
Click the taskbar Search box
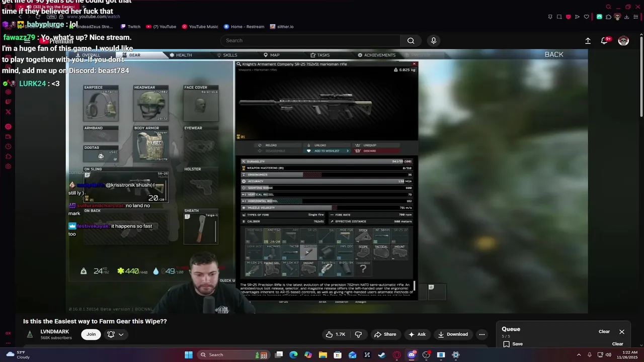pos(232,355)
